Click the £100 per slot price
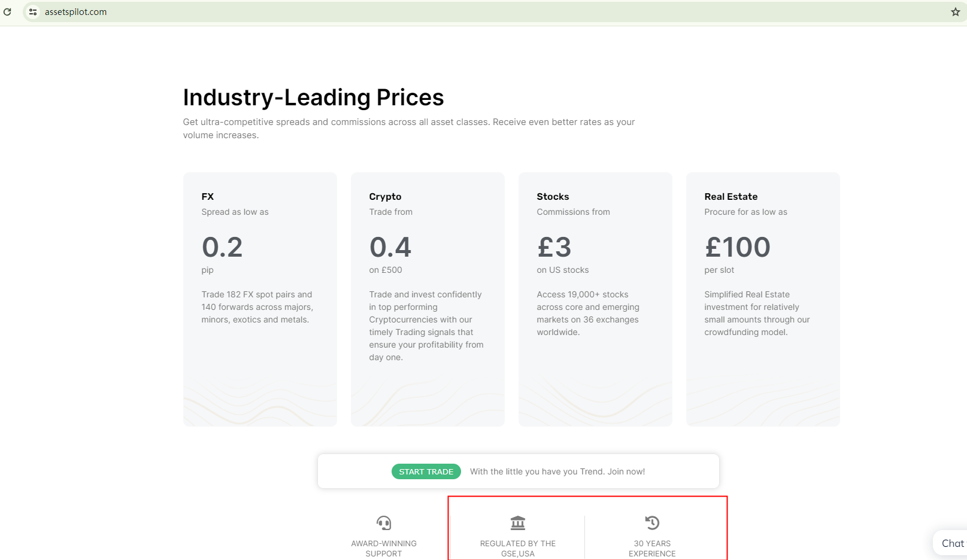 pos(738,248)
